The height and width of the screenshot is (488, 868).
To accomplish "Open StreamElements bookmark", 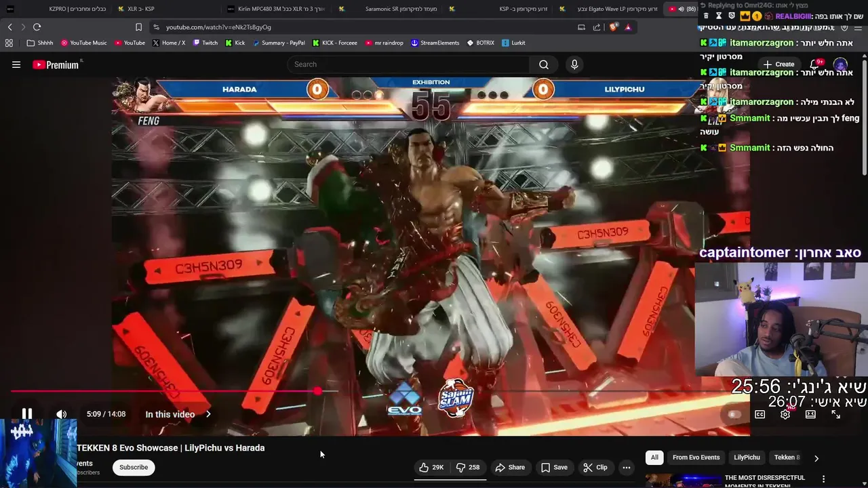I will click(x=435, y=43).
